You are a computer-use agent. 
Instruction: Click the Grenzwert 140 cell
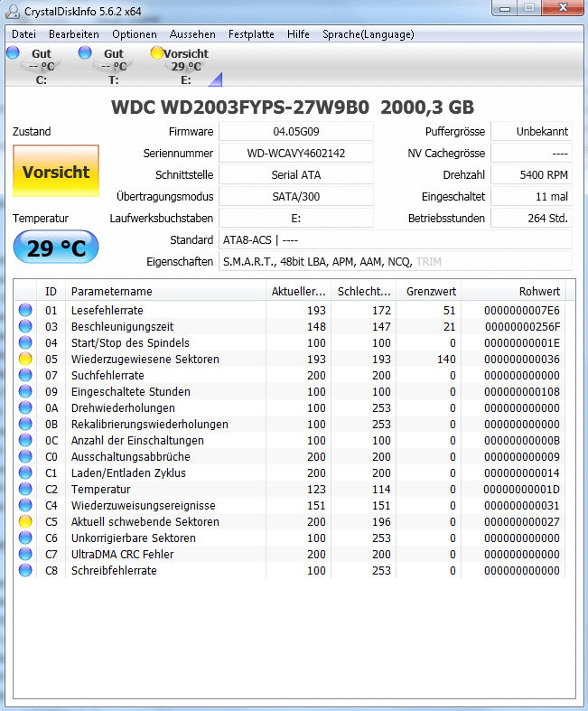coord(446,360)
